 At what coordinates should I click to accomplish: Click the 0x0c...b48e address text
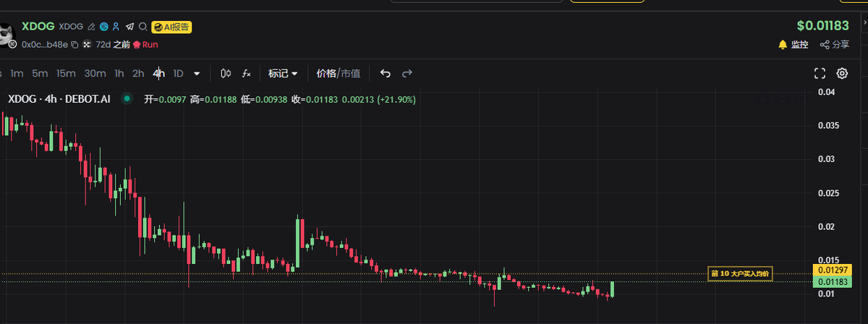pos(45,45)
